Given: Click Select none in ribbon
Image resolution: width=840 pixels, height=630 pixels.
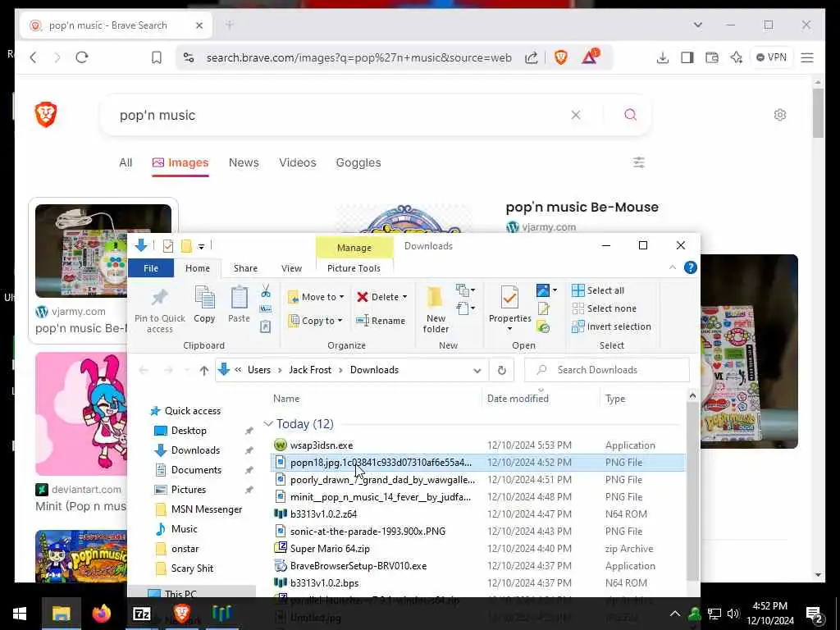Looking at the screenshot, I should click(x=605, y=308).
